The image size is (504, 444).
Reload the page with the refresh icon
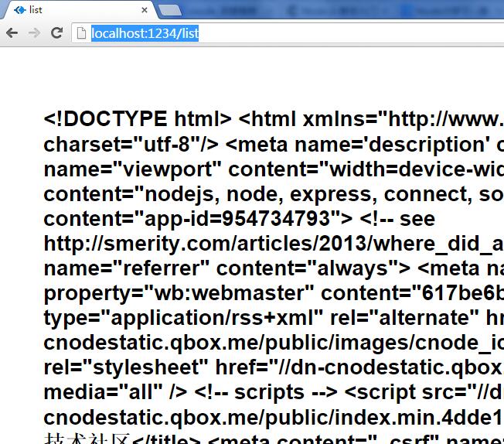click(x=57, y=32)
